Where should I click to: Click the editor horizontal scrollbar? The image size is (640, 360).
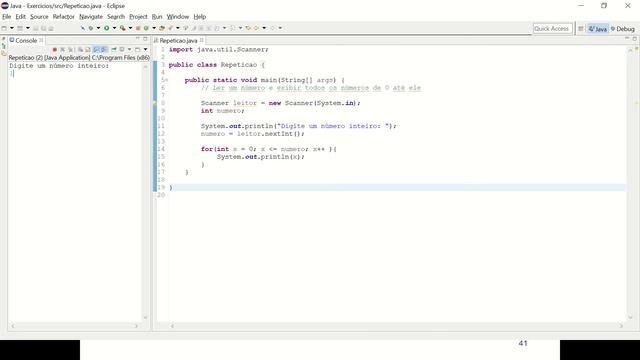(396, 326)
